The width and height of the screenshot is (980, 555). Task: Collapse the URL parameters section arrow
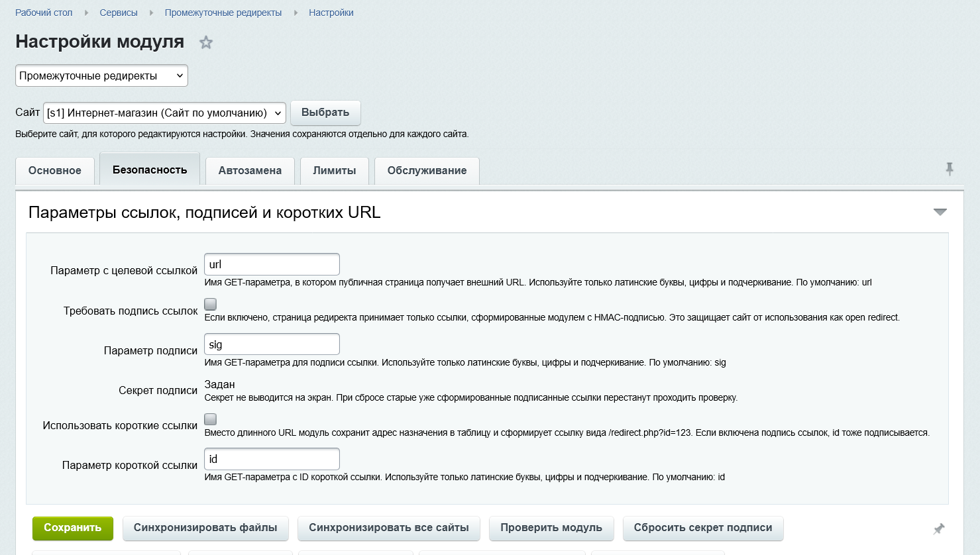[940, 212]
